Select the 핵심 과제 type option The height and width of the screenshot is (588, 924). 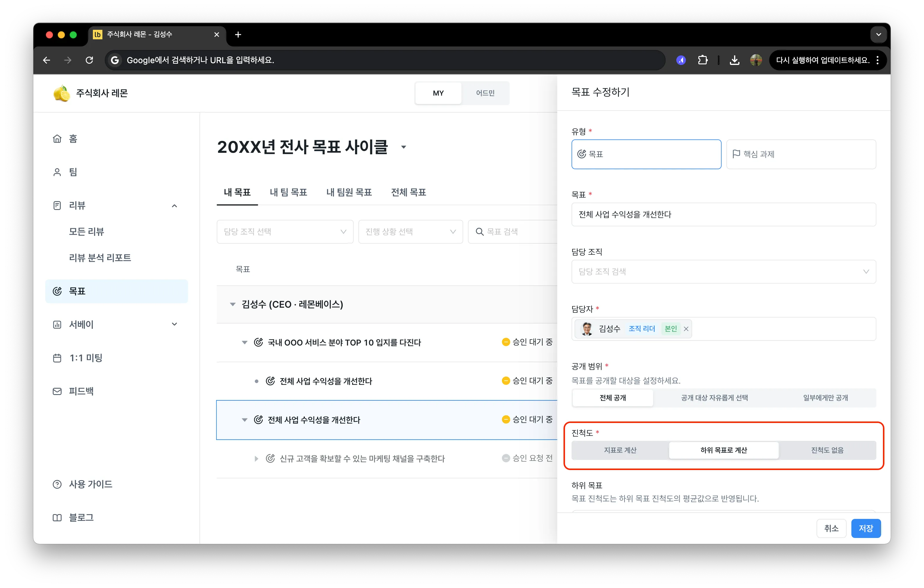[801, 154]
